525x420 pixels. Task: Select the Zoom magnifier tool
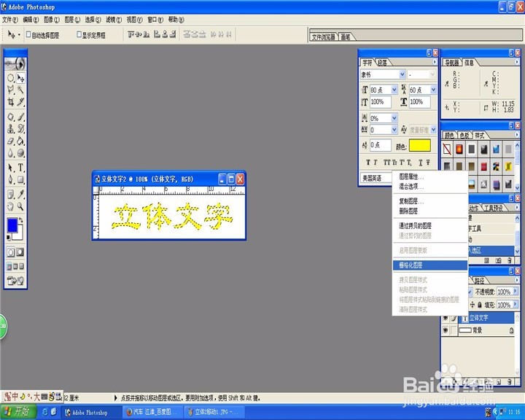[x=20, y=206]
